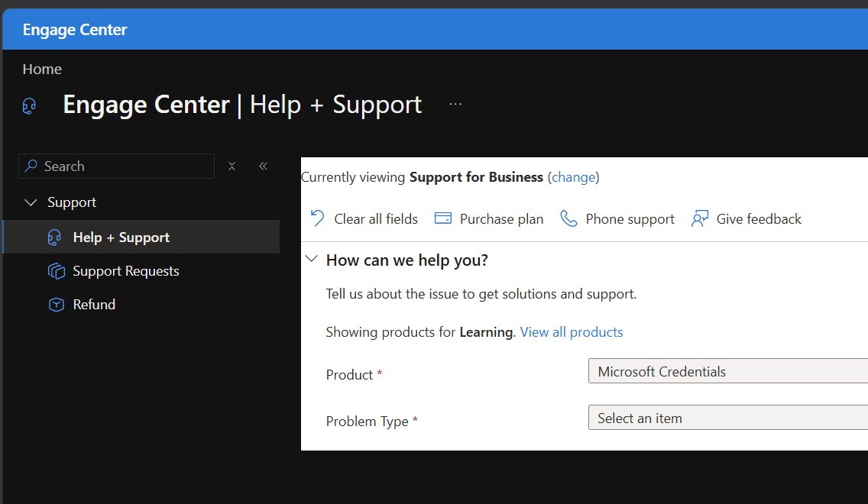Viewport: 868px width, 504px height.
Task: Click the Support Requests stacked pages icon
Action: (x=56, y=271)
